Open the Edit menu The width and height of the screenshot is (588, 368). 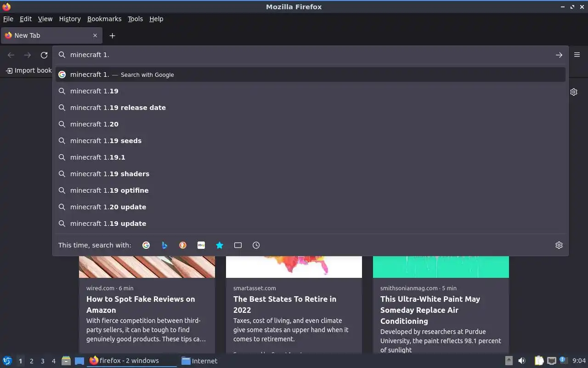[26, 19]
